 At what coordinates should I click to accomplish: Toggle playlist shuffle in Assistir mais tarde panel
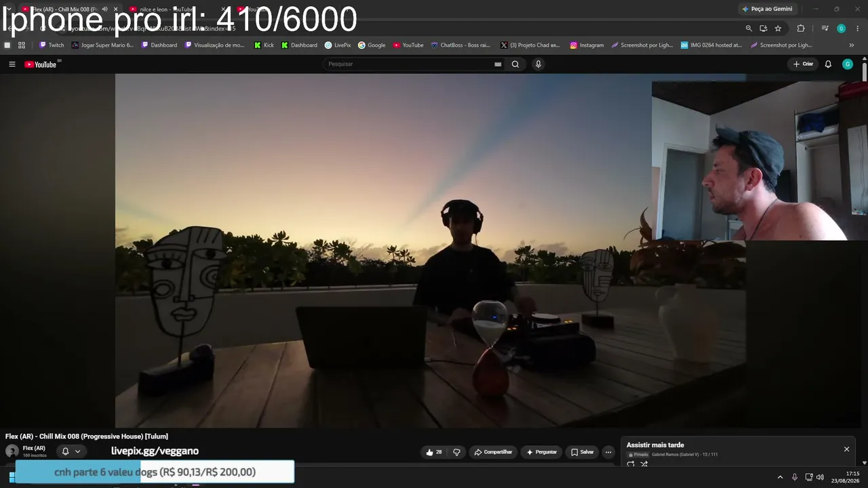tap(644, 464)
